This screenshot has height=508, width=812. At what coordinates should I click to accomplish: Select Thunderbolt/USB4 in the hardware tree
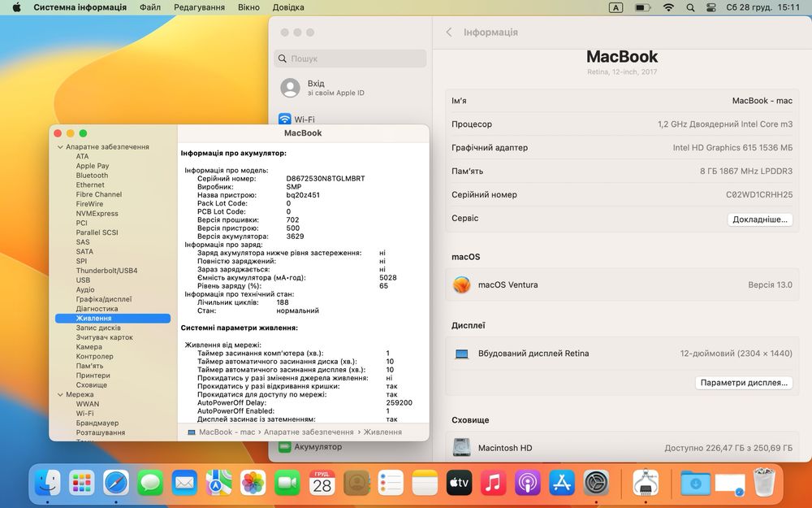(106, 271)
